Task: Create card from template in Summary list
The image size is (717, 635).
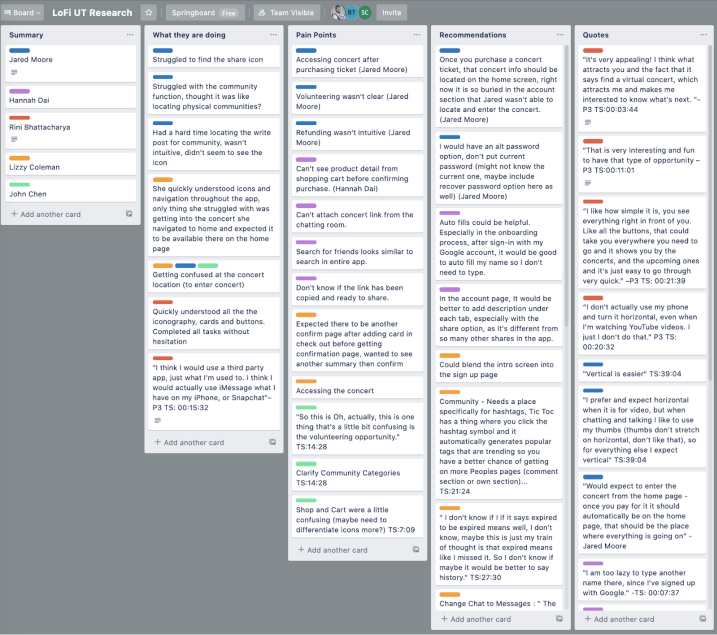Action: [x=129, y=214]
